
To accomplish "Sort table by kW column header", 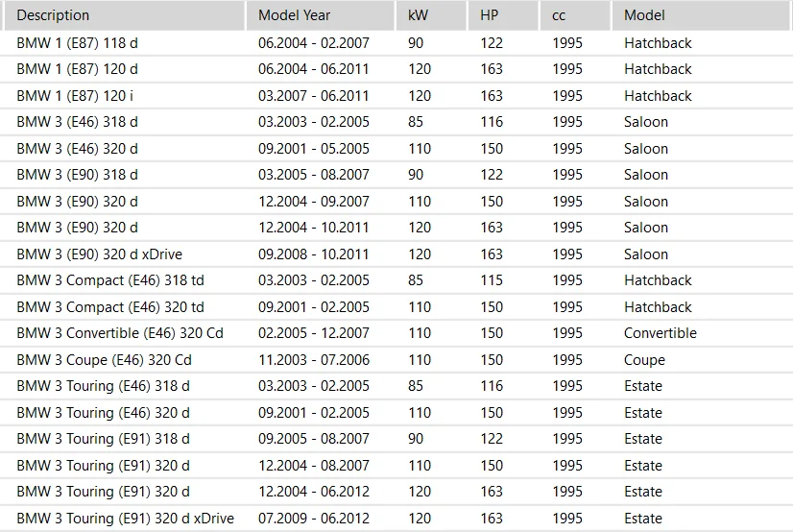I will pyautogui.click(x=418, y=15).
